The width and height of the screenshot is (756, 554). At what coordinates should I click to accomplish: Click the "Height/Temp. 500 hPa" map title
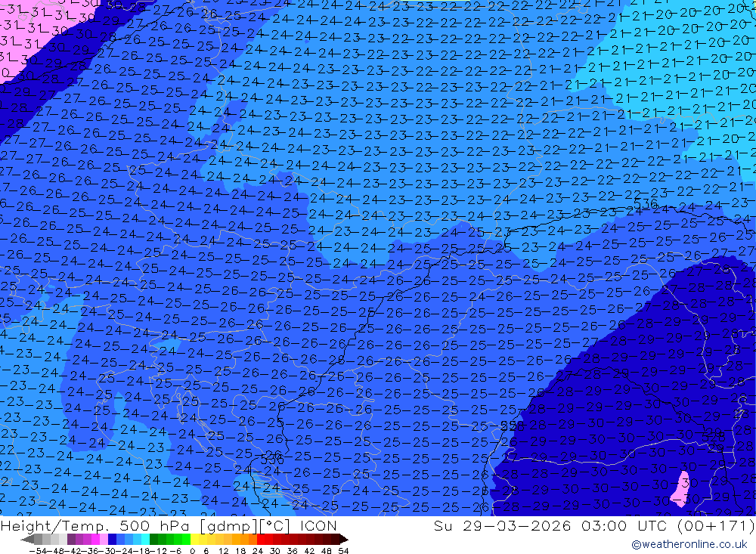pyautogui.click(x=94, y=526)
